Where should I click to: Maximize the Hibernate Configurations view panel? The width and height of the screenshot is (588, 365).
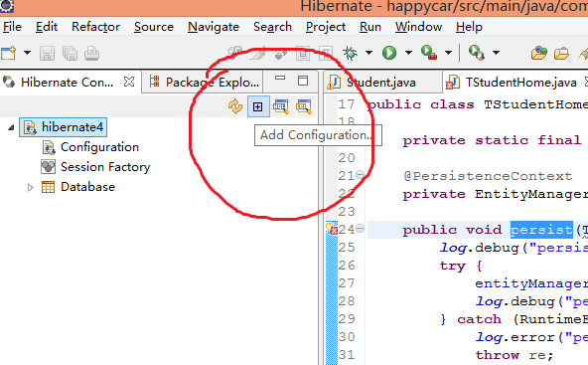tap(303, 81)
